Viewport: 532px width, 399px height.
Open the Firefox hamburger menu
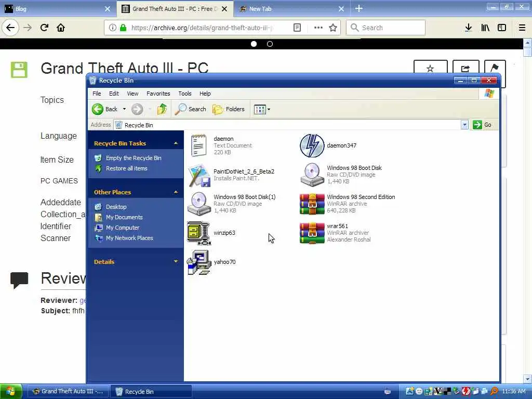[x=522, y=28]
